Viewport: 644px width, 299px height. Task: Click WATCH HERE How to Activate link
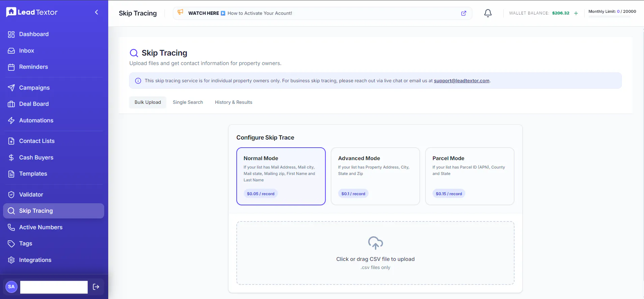pos(240,13)
